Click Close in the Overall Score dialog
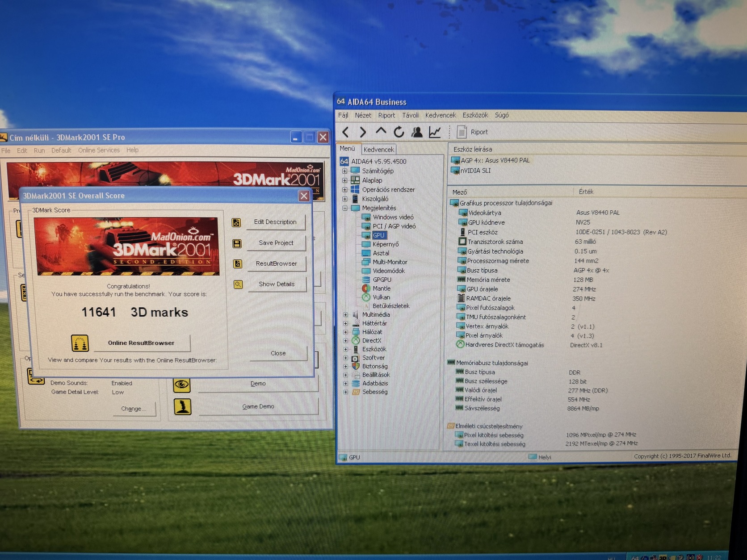The width and height of the screenshot is (747, 560). point(278,353)
